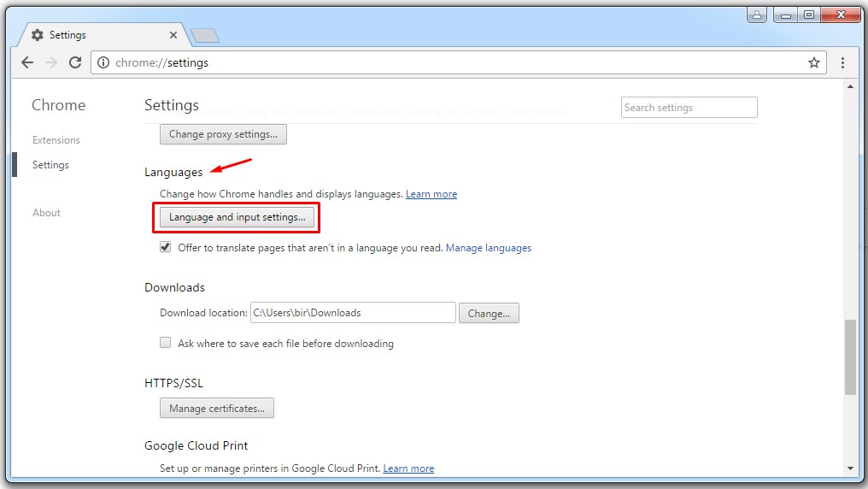Select About in the left sidebar
Image resolution: width=868 pixels, height=489 pixels.
tap(46, 213)
